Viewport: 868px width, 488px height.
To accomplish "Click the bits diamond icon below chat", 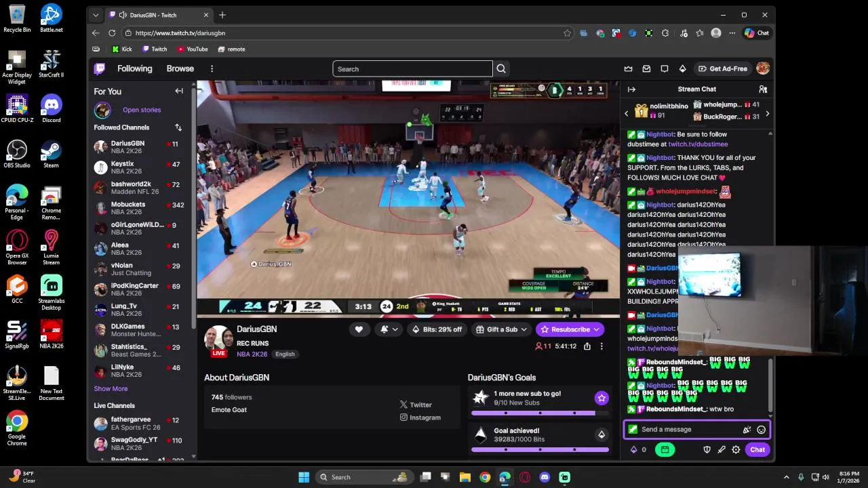I will (634, 449).
